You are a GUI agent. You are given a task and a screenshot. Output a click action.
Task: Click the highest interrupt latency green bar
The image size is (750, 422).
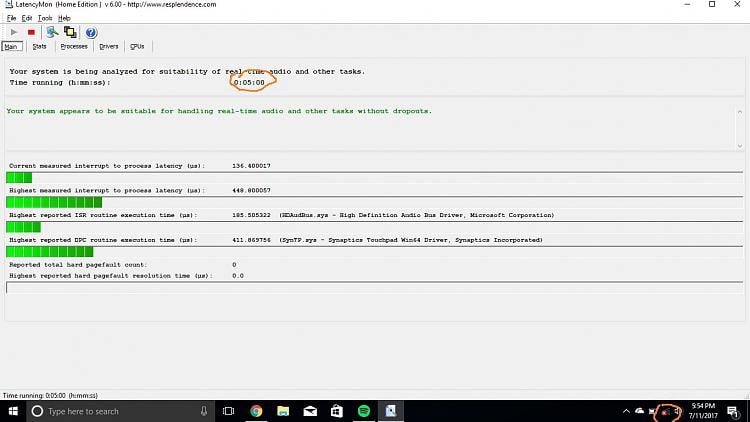[x=54, y=202]
